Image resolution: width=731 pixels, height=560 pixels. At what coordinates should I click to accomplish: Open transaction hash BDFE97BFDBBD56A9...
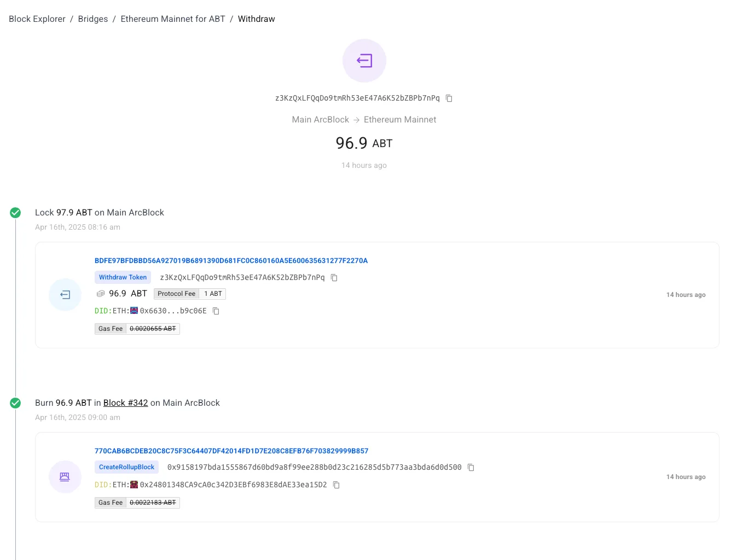pyautogui.click(x=231, y=261)
